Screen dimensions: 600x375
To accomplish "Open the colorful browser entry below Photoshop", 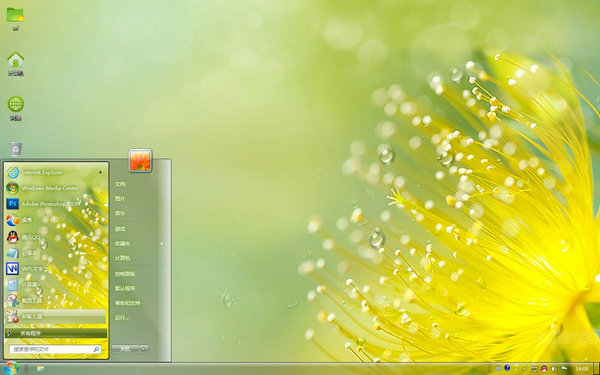I will pos(56,220).
